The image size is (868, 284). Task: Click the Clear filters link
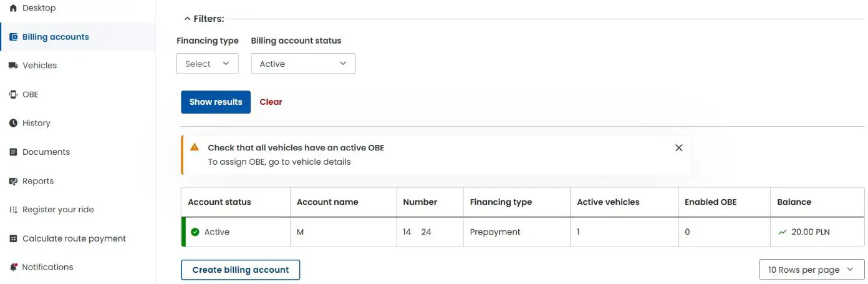click(x=271, y=102)
